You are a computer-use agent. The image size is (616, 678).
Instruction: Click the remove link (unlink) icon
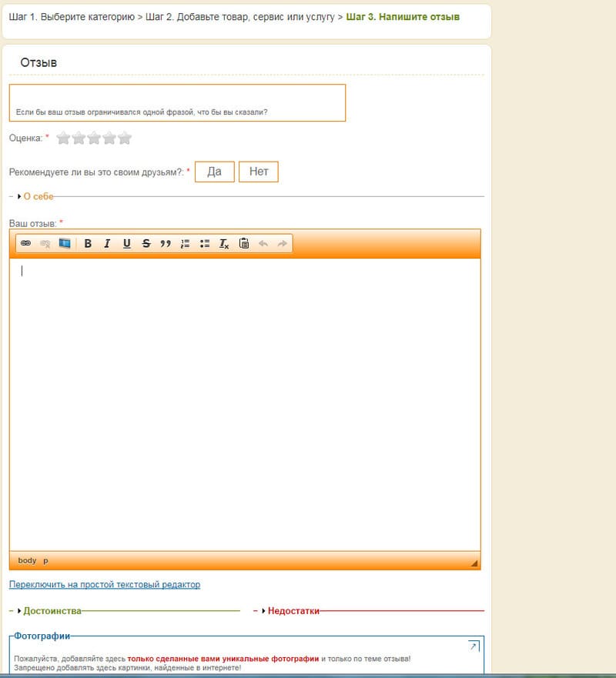point(45,244)
